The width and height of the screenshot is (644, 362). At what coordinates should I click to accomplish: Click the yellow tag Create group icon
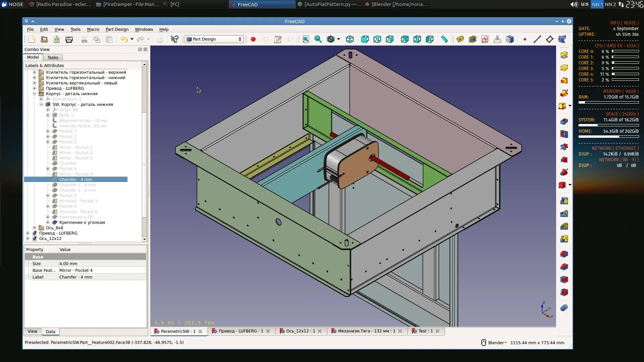460,39
